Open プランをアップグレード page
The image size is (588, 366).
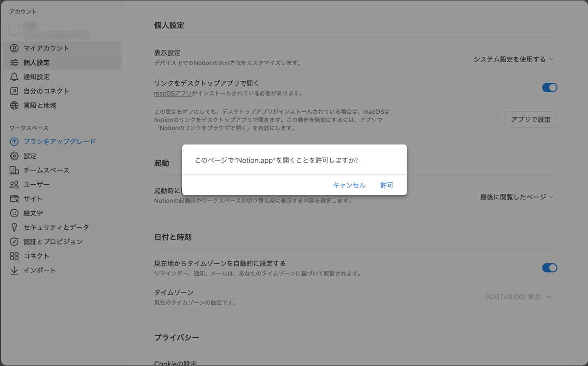62,142
